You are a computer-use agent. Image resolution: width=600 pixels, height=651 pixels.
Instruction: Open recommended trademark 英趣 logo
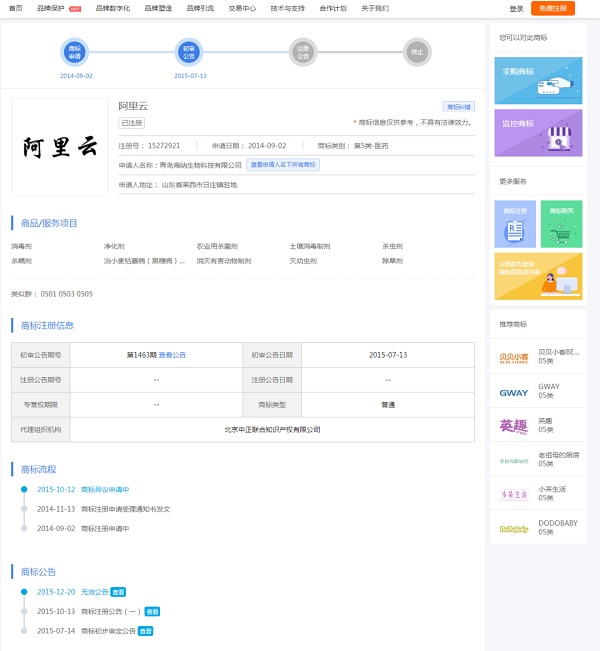(514, 426)
